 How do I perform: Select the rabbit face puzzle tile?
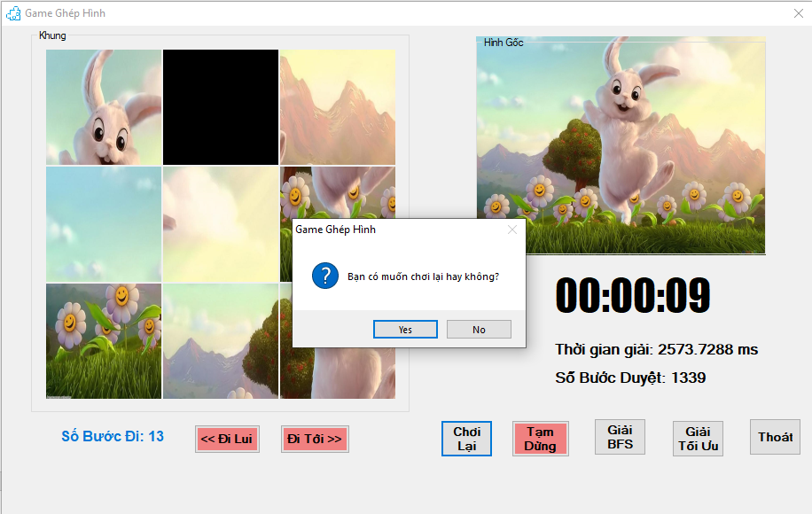click(104, 107)
